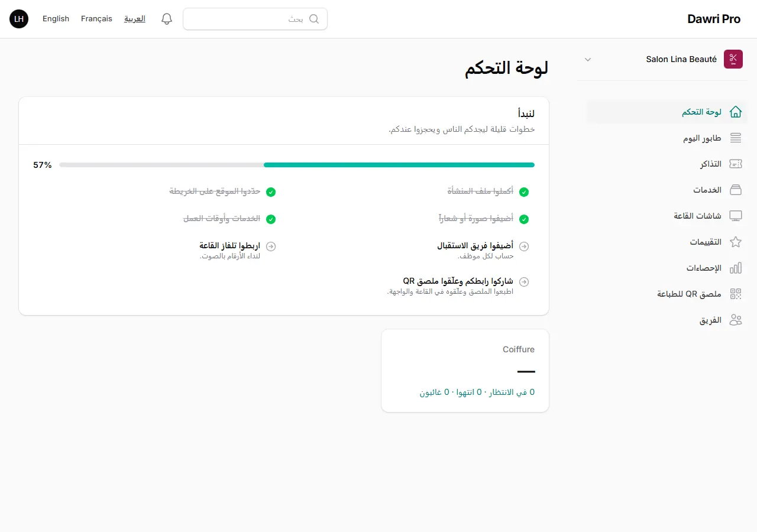The width and height of the screenshot is (757, 532).
Task: Open the Coiffure queue card
Action: click(465, 371)
